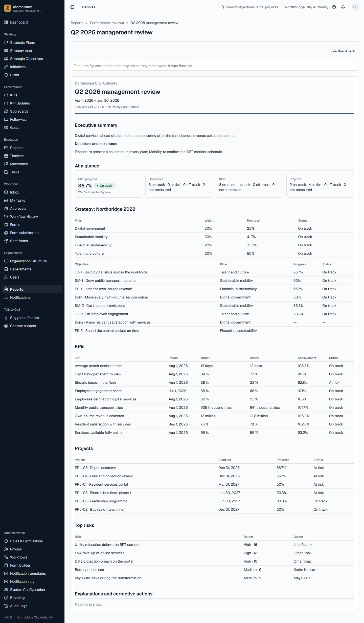Image resolution: width=364 pixels, height=623 pixels.
Task: Open Strategic Plans in sidebar
Action: click(x=32, y=42)
